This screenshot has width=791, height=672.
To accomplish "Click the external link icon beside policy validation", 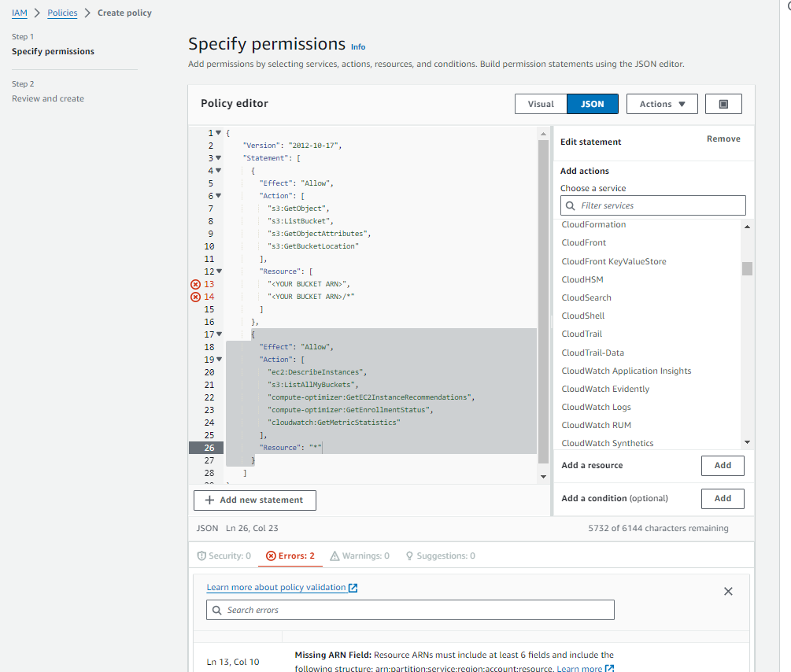I will [x=353, y=588].
